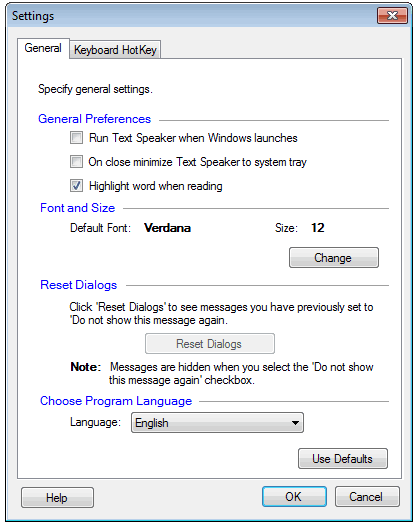
Task: Switch to the Keyboard HotKey tab
Action: pos(115,50)
